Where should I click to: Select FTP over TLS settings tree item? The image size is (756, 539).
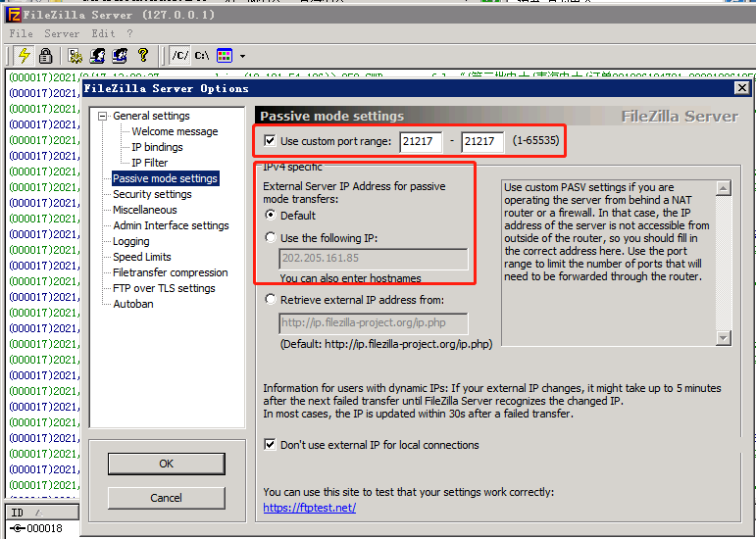164,288
